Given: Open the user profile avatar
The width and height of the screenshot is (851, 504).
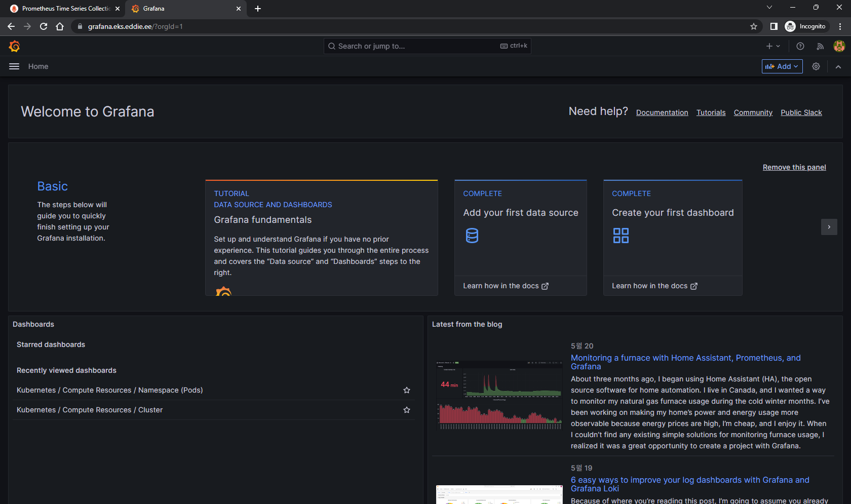Looking at the screenshot, I should pyautogui.click(x=839, y=46).
